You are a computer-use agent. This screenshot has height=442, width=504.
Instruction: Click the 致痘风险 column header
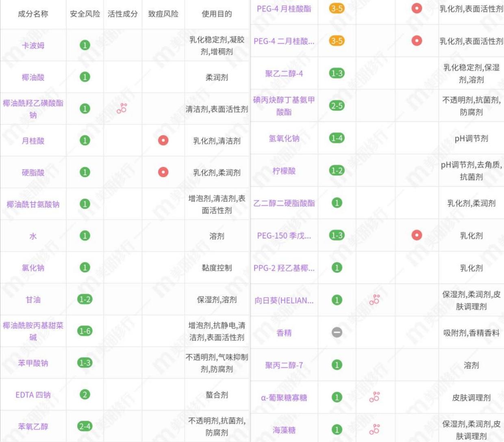click(x=163, y=14)
